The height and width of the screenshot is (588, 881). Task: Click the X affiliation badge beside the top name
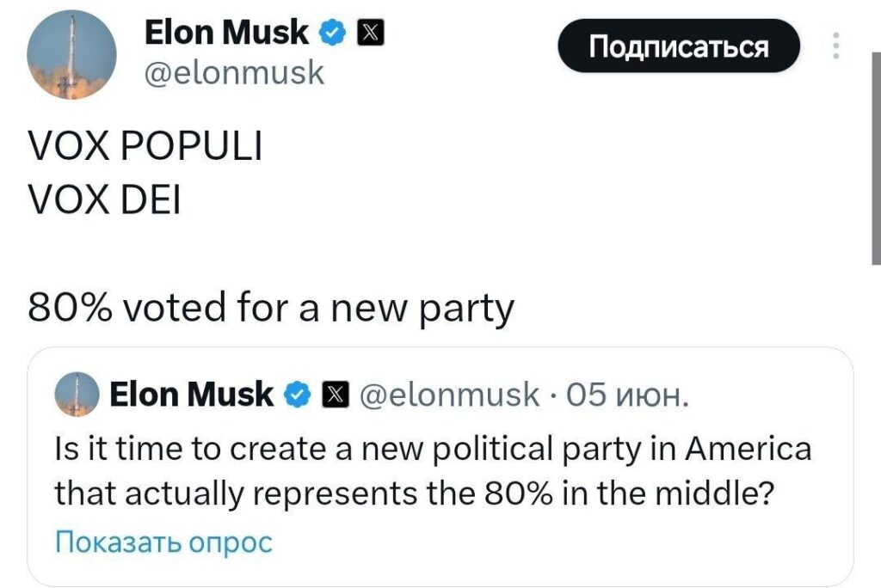click(360, 33)
